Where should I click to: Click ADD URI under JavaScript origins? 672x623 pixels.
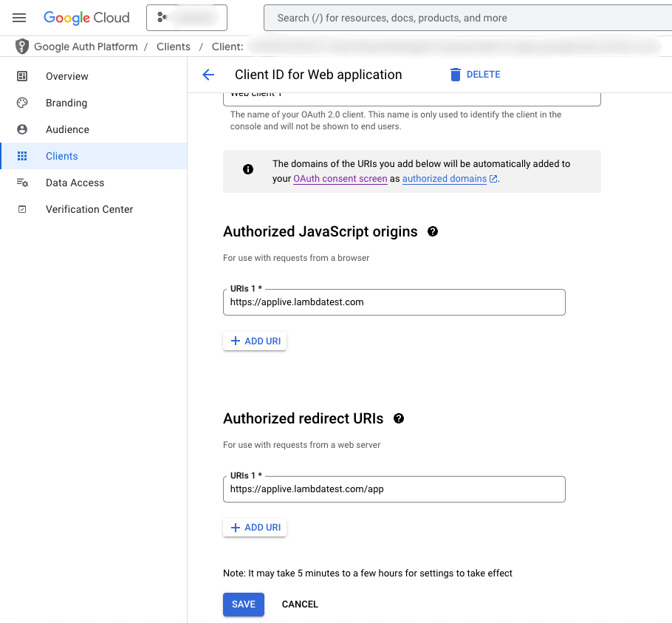coord(255,341)
